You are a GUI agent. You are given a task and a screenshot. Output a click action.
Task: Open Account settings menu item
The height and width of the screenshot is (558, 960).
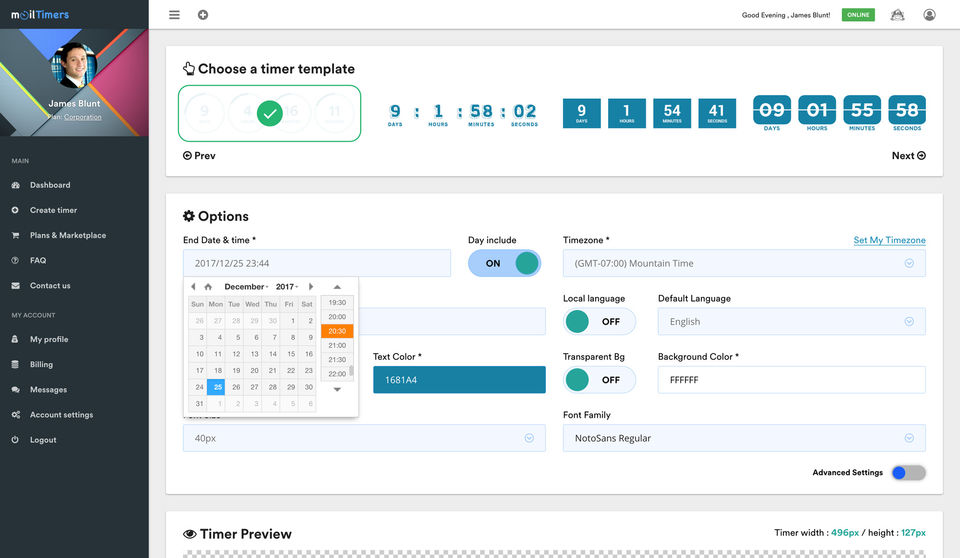[x=61, y=415]
